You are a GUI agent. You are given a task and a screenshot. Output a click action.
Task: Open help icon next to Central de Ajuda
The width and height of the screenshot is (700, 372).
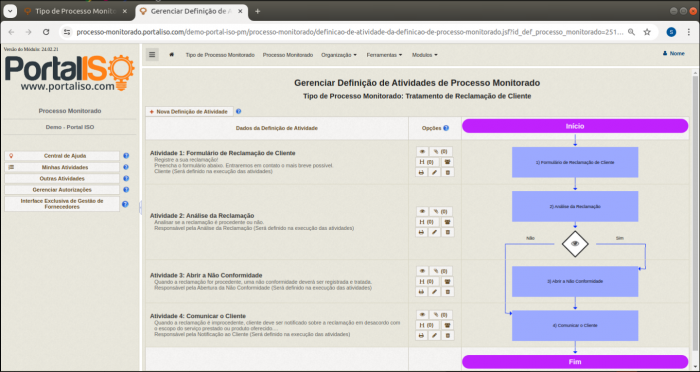click(126, 156)
